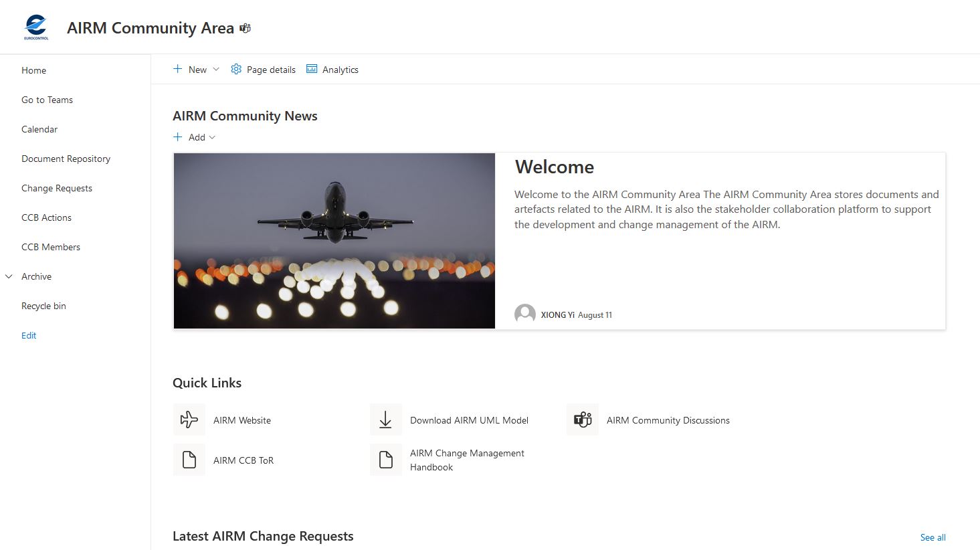The height and width of the screenshot is (550, 980).
Task: Click the Teams icon beside site title
Action: coord(246,28)
